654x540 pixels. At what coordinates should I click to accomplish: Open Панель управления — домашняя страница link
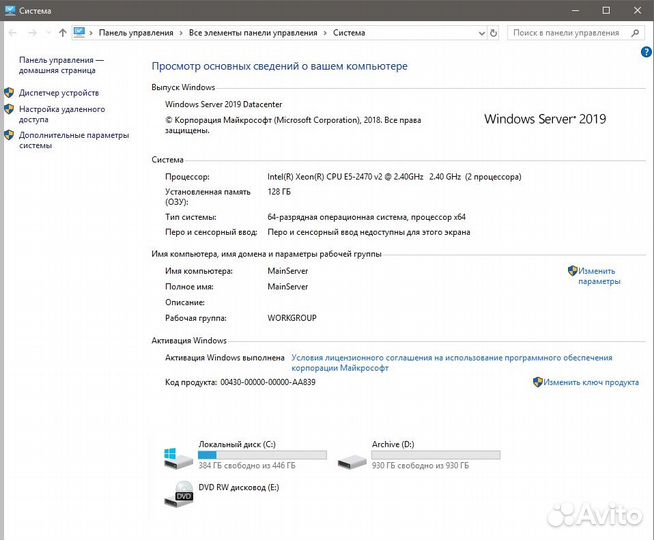[61, 65]
